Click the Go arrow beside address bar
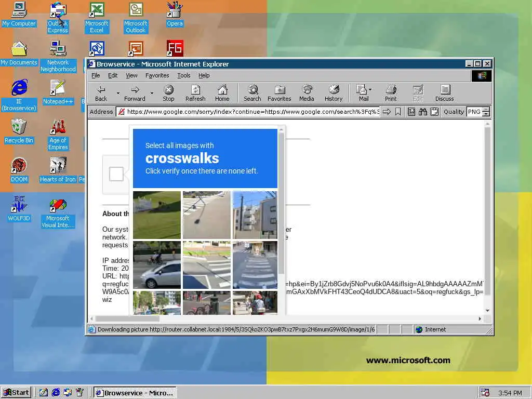 pyautogui.click(x=387, y=112)
